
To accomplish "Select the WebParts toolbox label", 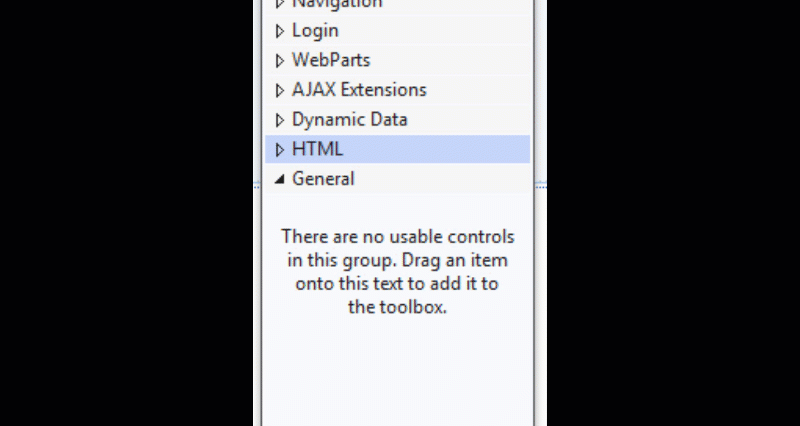I will pyautogui.click(x=331, y=60).
